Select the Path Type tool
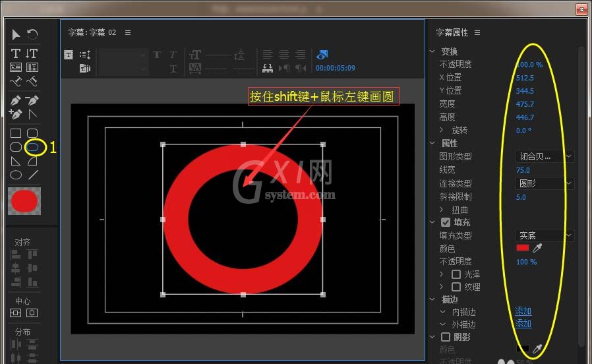This screenshot has height=364, width=592. [x=15, y=81]
